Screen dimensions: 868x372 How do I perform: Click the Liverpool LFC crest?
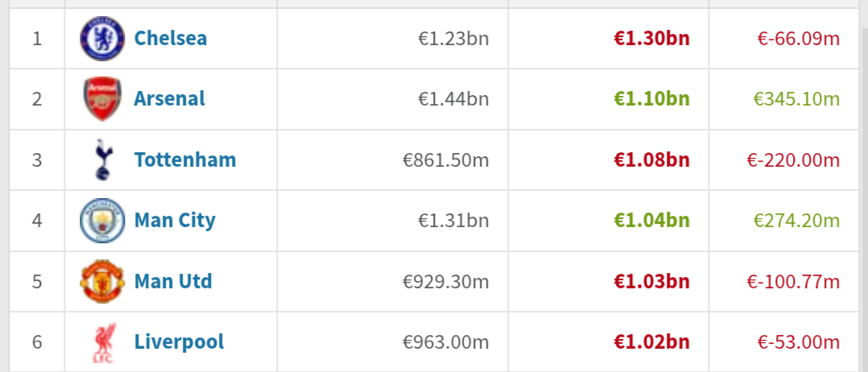(104, 342)
